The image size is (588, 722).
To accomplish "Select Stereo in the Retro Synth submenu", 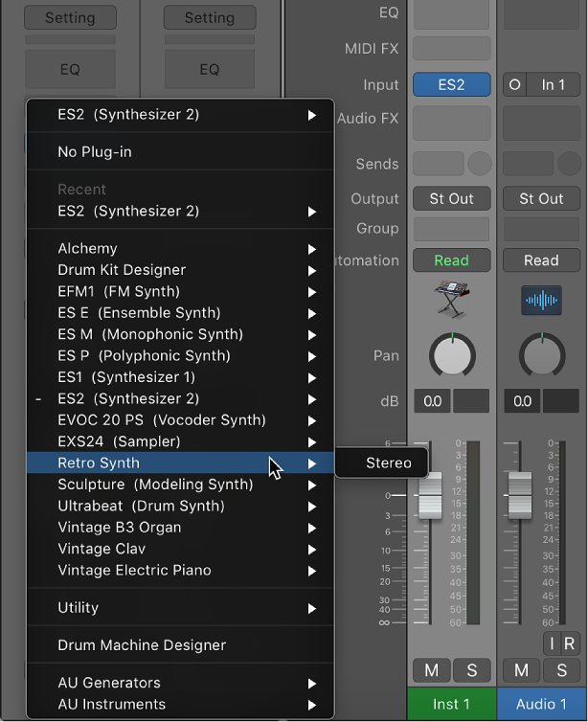I will pyautogui.click(x=388, y=463).
